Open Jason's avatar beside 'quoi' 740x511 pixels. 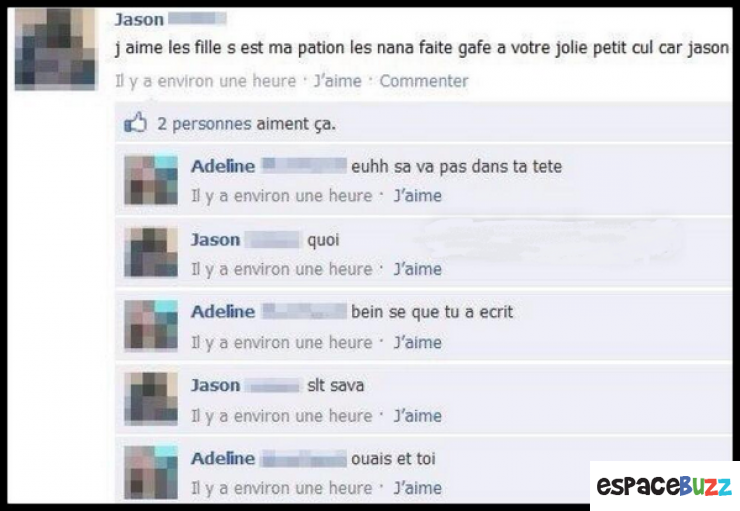151,252
